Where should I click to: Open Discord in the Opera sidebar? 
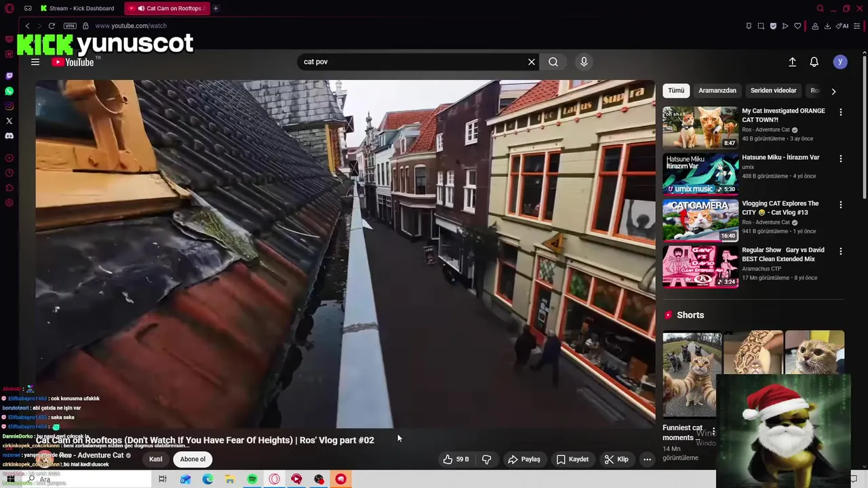click(x=9, y=136)
